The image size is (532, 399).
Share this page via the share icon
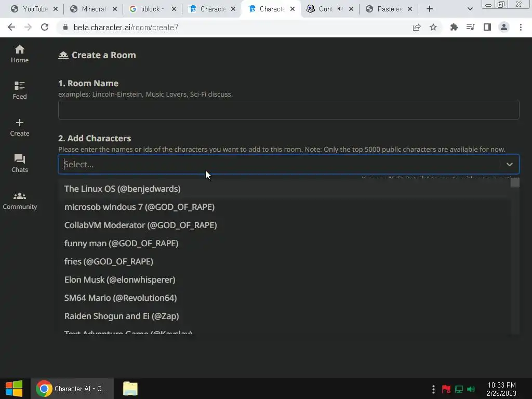(x=417, y=28)
